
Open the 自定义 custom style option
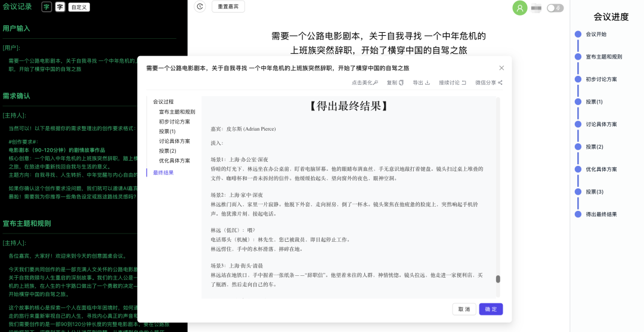point(79,7)
